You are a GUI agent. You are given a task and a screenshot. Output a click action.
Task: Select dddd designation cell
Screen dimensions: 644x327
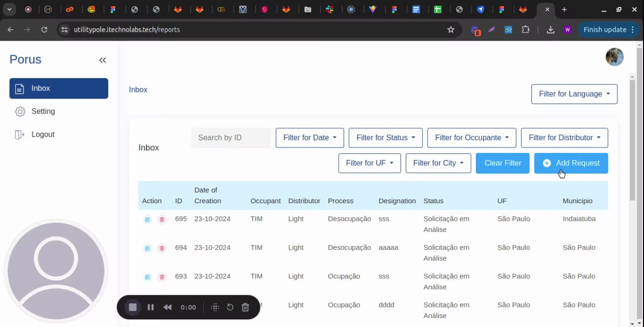click(x=386, y=305)
